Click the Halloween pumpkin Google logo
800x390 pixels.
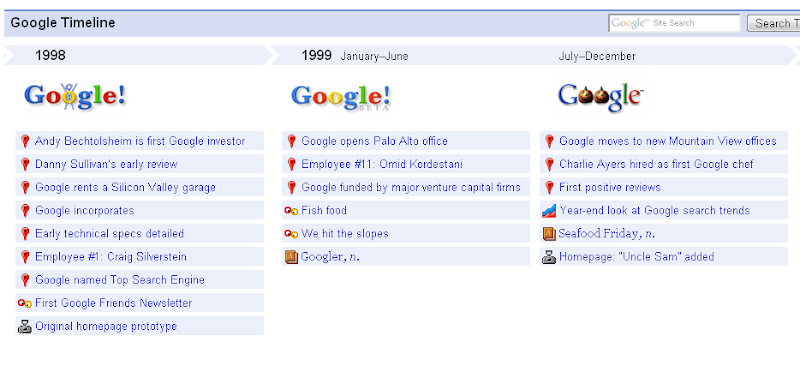601,97
